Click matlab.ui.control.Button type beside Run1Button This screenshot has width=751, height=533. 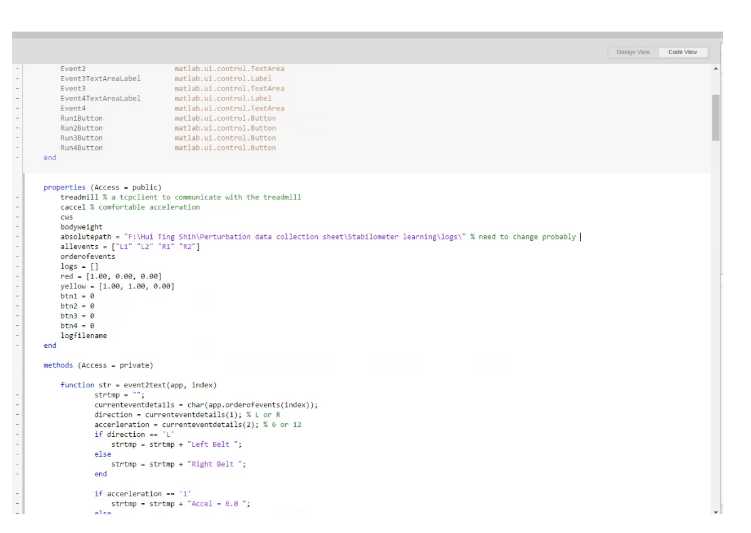225,118
